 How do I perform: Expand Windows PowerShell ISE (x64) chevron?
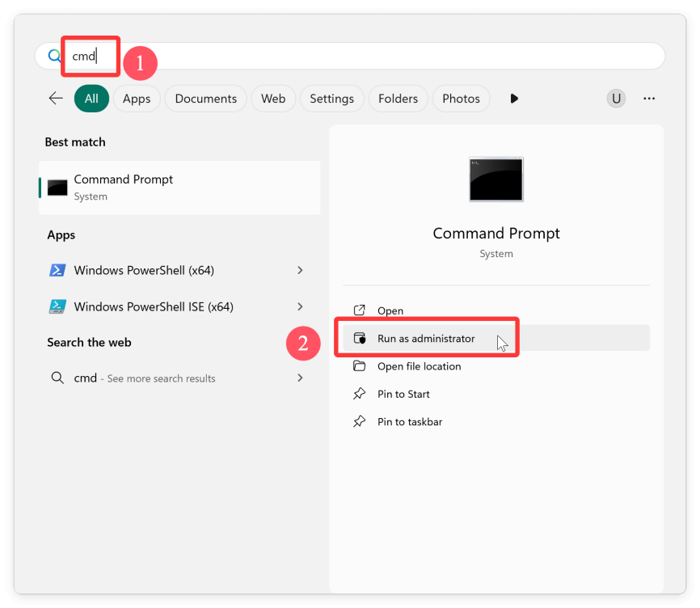click(300, 306)
